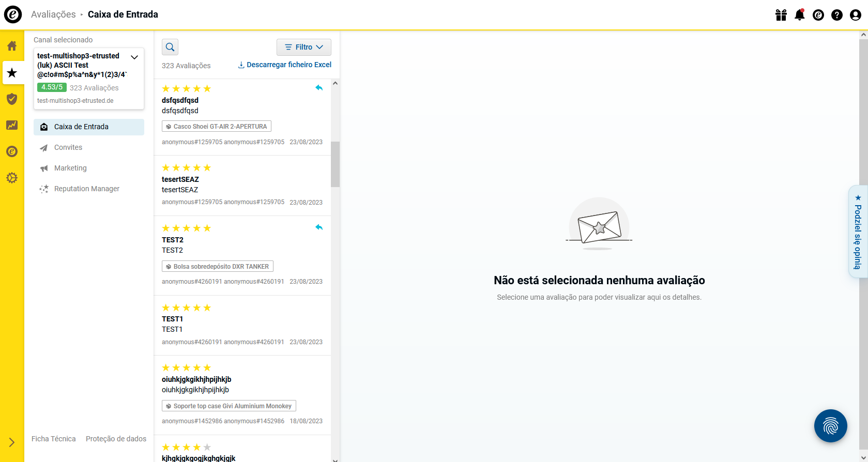This screenshot has height=462, width=868.
Task: Select the TEST2 review
Action: pos(242,256)
